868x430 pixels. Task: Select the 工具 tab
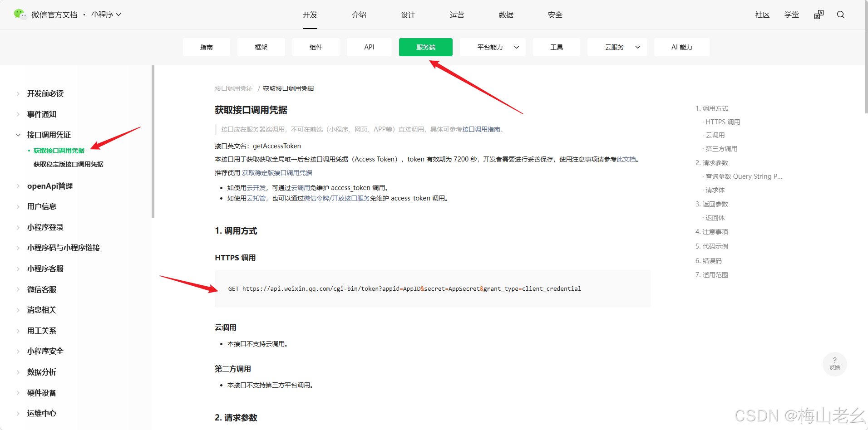557,47
